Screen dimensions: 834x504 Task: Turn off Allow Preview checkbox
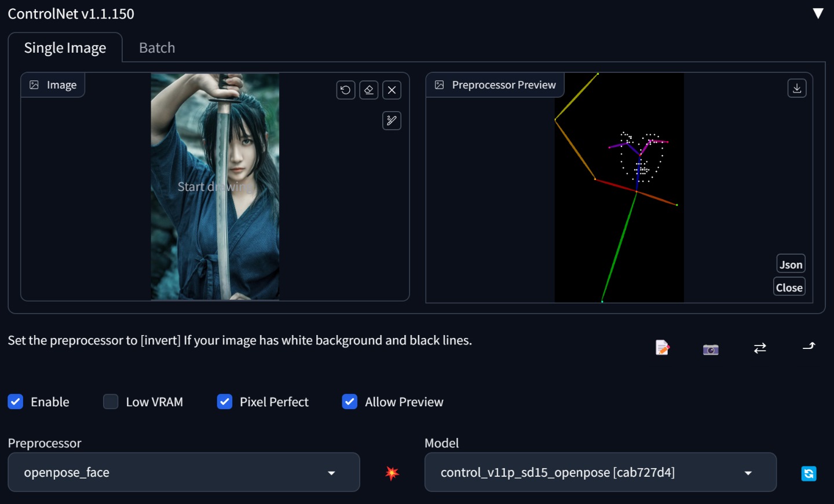350,402
